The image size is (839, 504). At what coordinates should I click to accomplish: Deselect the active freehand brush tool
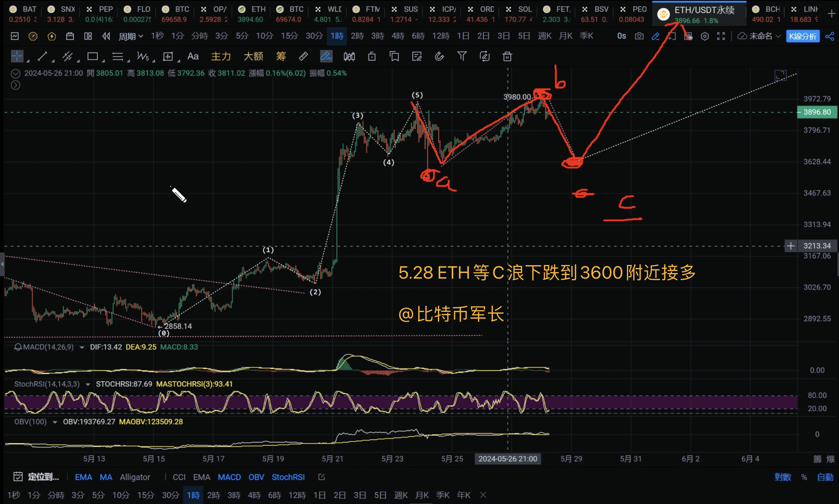(326, 56)
